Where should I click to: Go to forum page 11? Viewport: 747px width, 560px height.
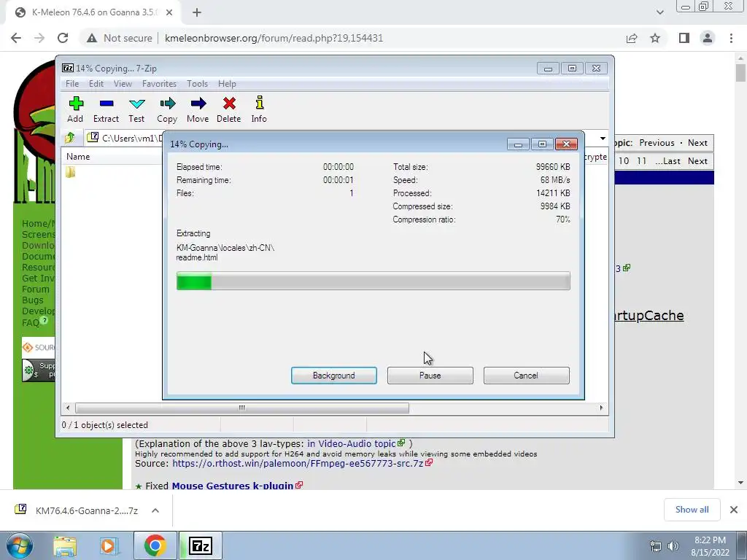coord(642,161)
